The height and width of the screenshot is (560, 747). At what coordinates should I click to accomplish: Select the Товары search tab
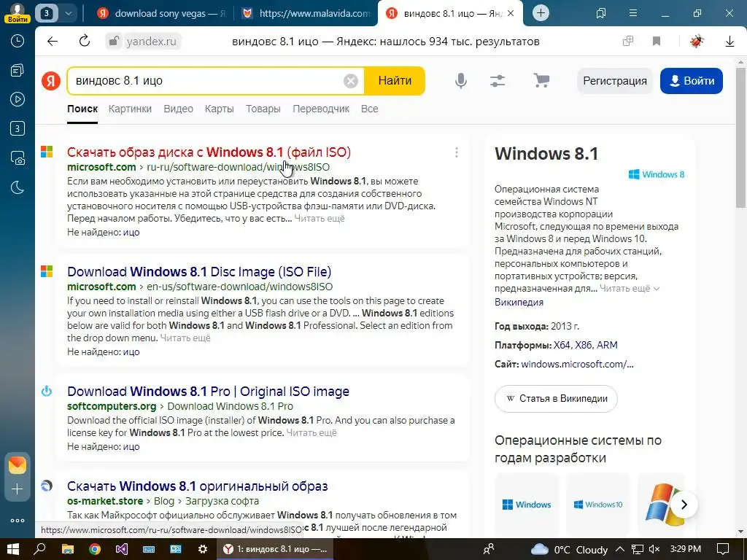pos(263,109)
